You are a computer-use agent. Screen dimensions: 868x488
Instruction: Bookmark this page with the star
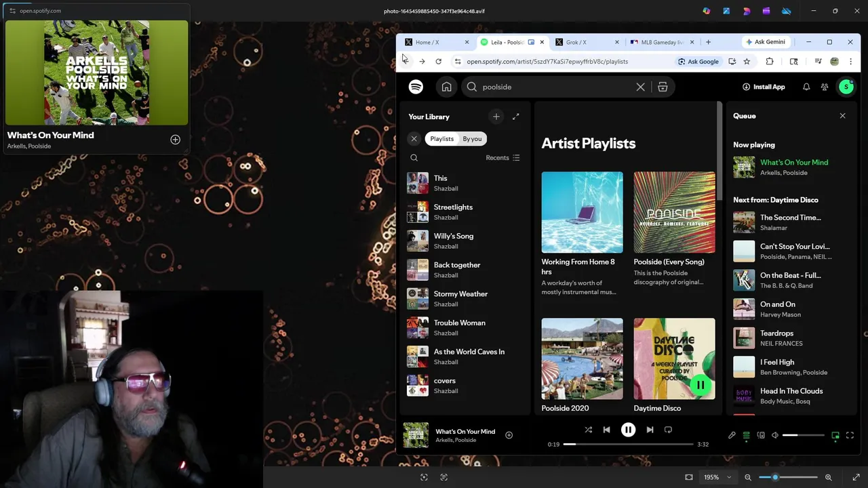[x=747, y=62]
